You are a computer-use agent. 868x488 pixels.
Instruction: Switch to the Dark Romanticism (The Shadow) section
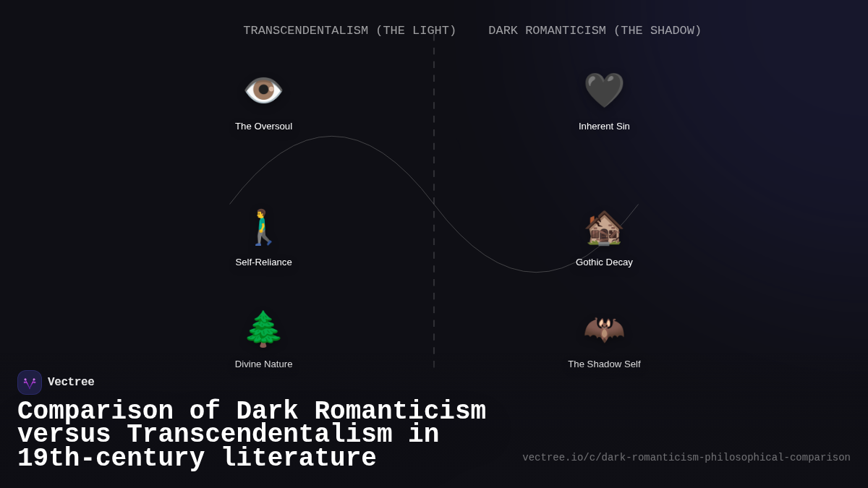click(x=595, y=30)
